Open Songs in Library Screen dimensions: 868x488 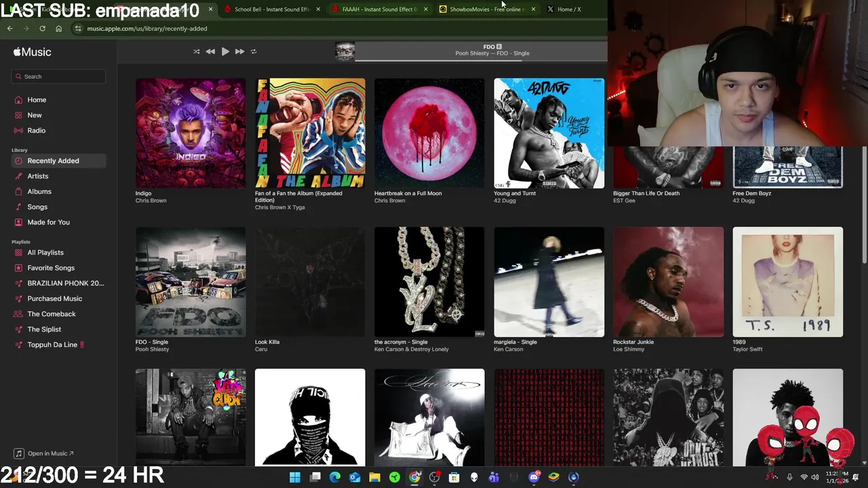[58, 207]
